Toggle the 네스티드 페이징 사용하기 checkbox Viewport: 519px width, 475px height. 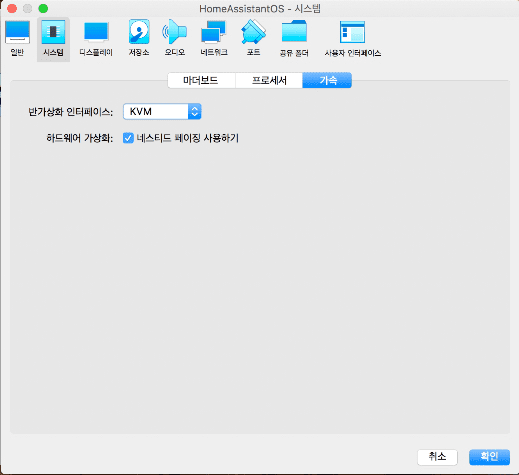128,138
